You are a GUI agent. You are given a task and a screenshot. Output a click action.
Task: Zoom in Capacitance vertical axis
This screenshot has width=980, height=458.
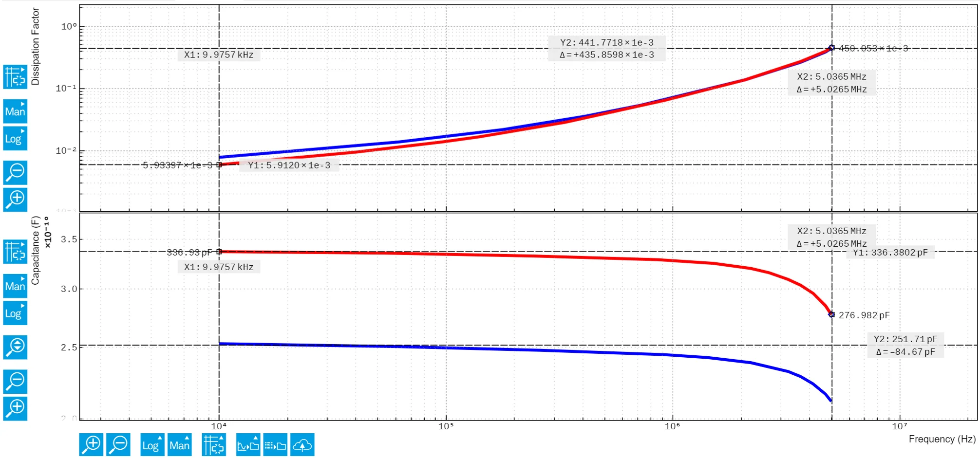15,409
